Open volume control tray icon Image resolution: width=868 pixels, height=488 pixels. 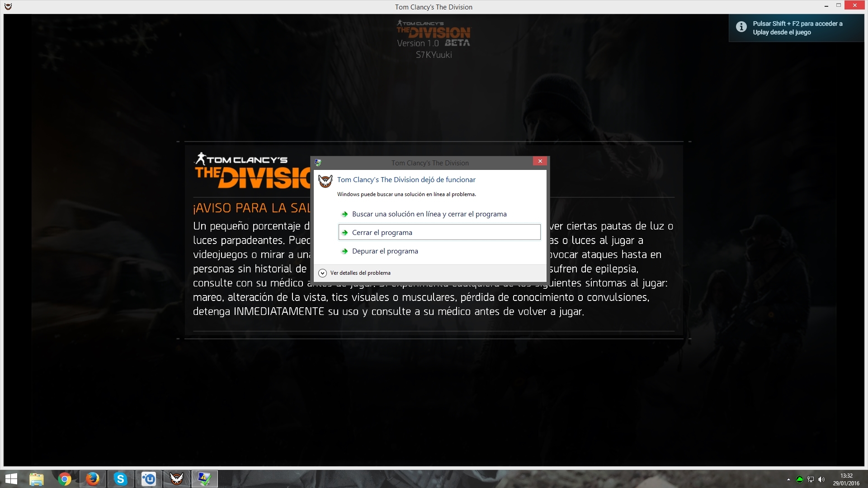point(821,479)
